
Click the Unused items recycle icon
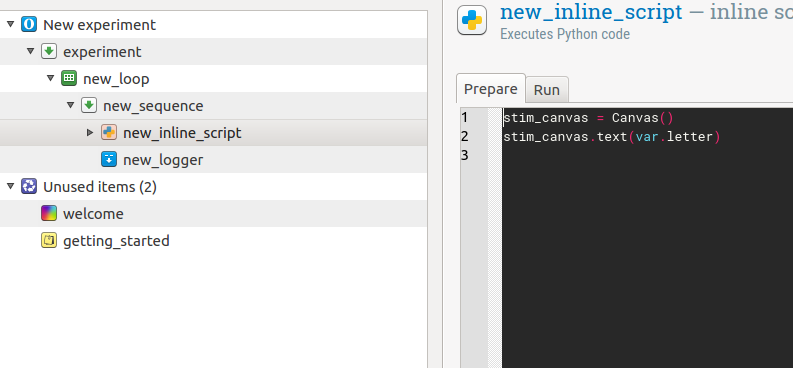click(29, 187)
